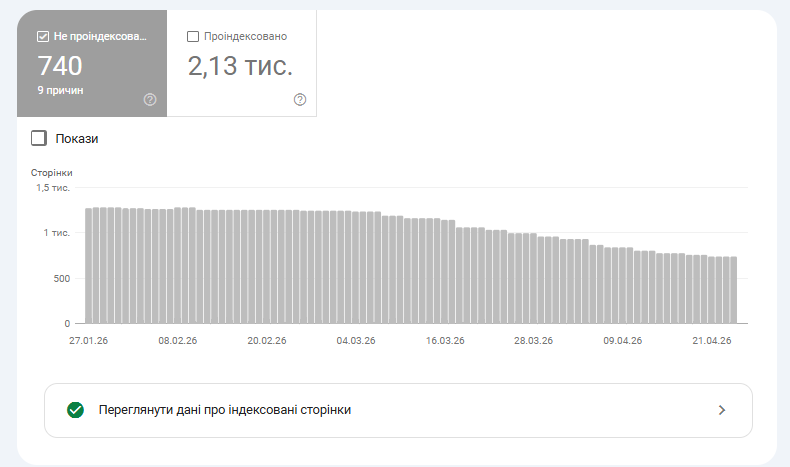Click the 1,5 тис. axis label

point(53,188)
